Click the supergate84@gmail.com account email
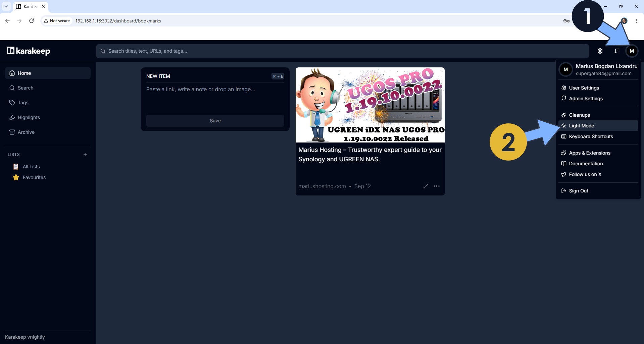Image resolution: width=644 pixels, height=344 pixels. [604, 73]
